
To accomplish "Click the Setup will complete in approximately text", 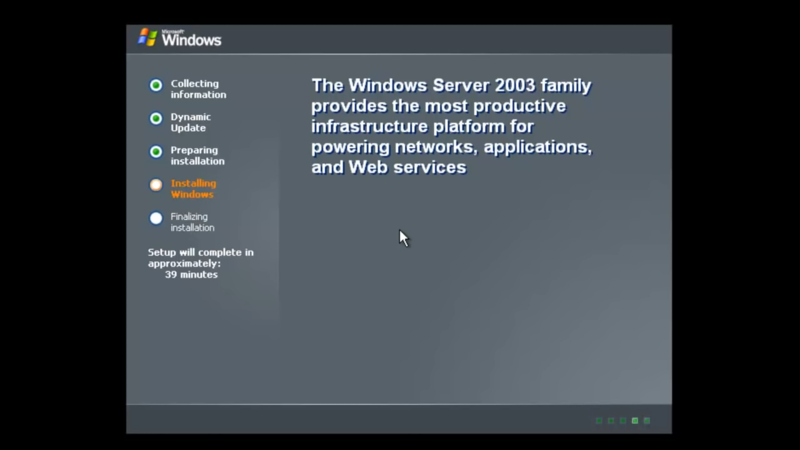I will point(201,258).
